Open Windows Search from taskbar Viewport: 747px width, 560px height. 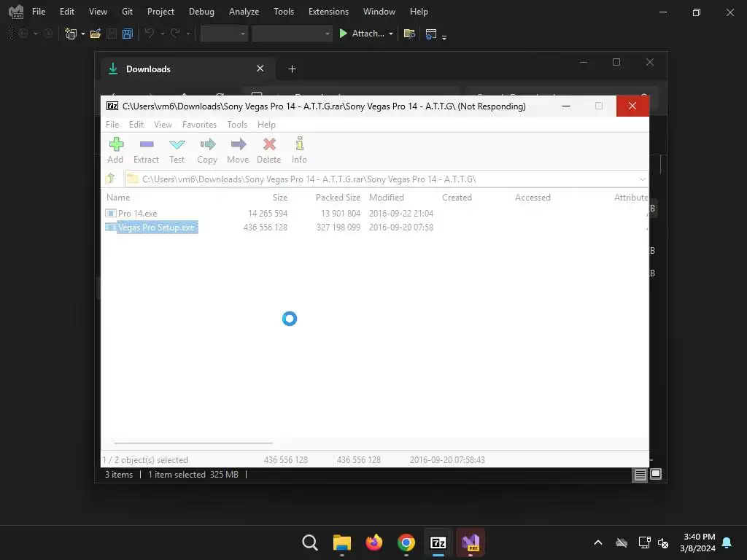click(x=309, y=542)
